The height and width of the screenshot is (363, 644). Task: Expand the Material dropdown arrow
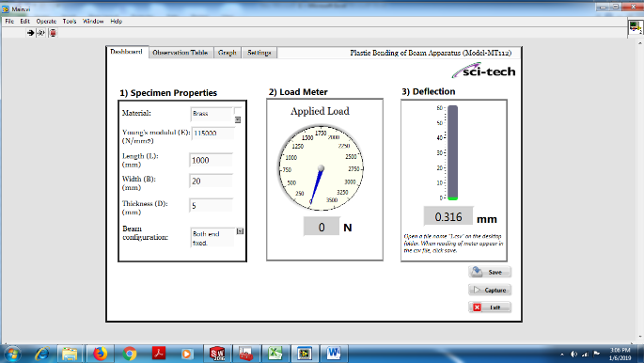point(238,119)
